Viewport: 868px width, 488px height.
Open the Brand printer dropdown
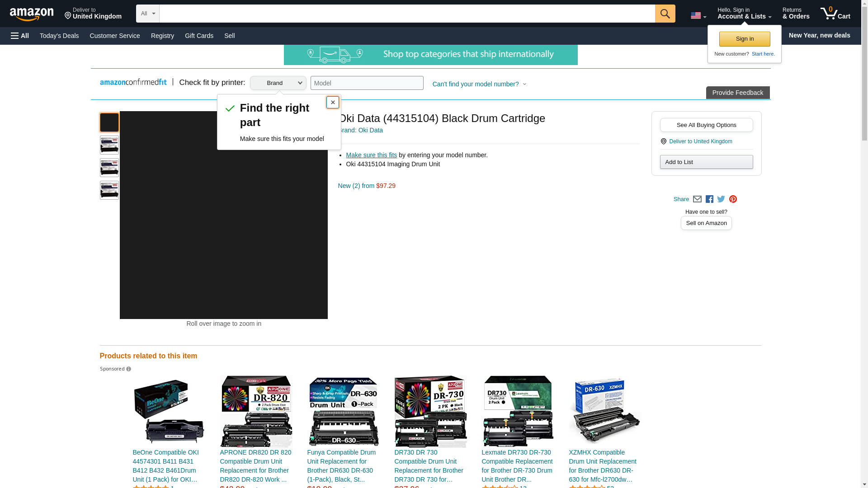click(x=278, y=83)
